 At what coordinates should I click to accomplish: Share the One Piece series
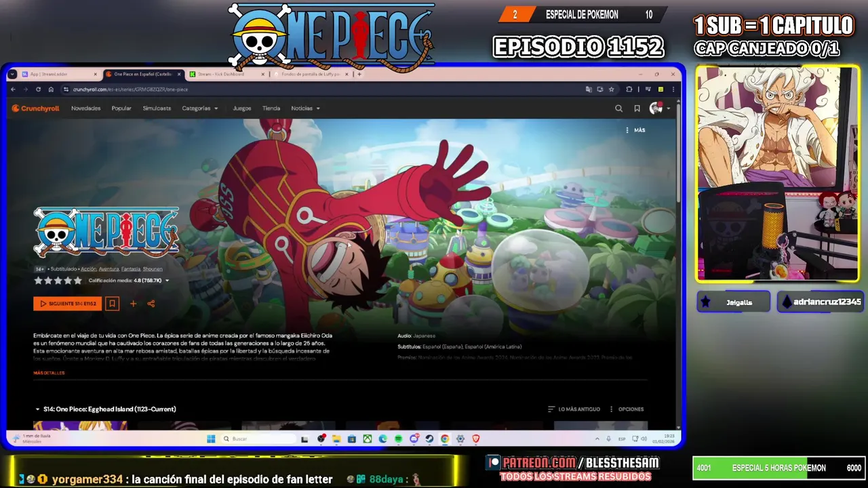coord(151,304)
